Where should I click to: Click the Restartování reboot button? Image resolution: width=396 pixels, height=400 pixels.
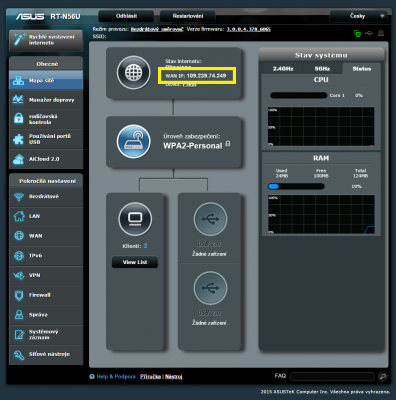(x=188, y=16)
